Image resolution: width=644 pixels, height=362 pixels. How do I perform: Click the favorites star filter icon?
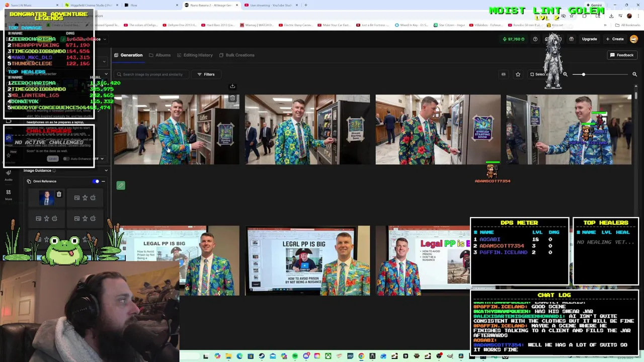[518, 74]
